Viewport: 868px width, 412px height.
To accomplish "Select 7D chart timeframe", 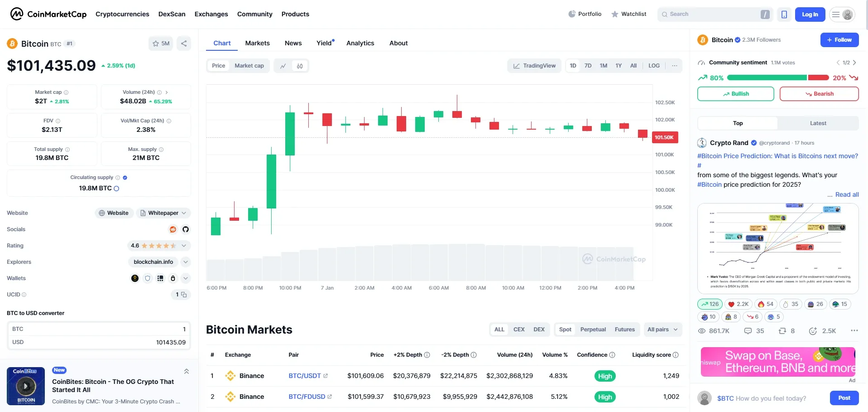I will [x=588, y=66].
